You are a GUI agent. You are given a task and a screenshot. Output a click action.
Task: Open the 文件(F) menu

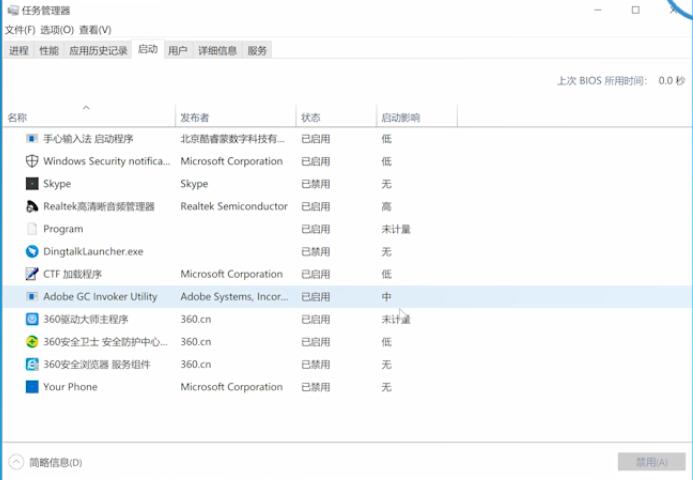coord(20,30)
